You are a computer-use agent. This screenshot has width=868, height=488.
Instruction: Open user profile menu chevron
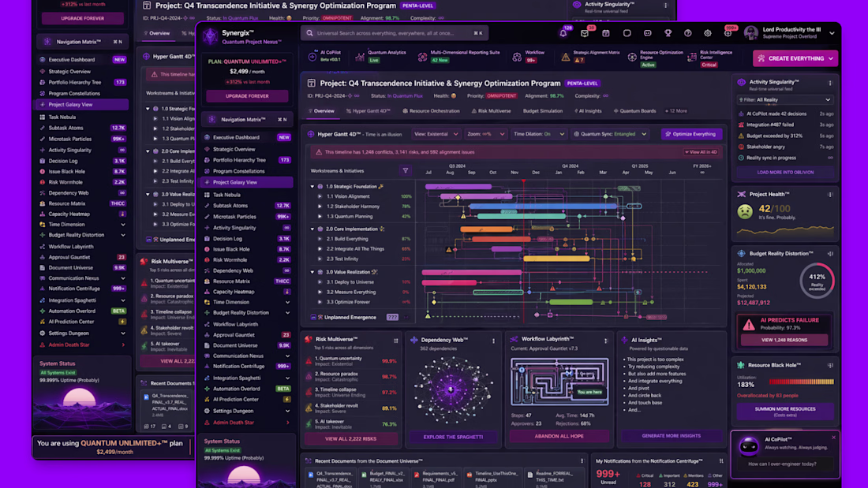(x=832, y=33)
